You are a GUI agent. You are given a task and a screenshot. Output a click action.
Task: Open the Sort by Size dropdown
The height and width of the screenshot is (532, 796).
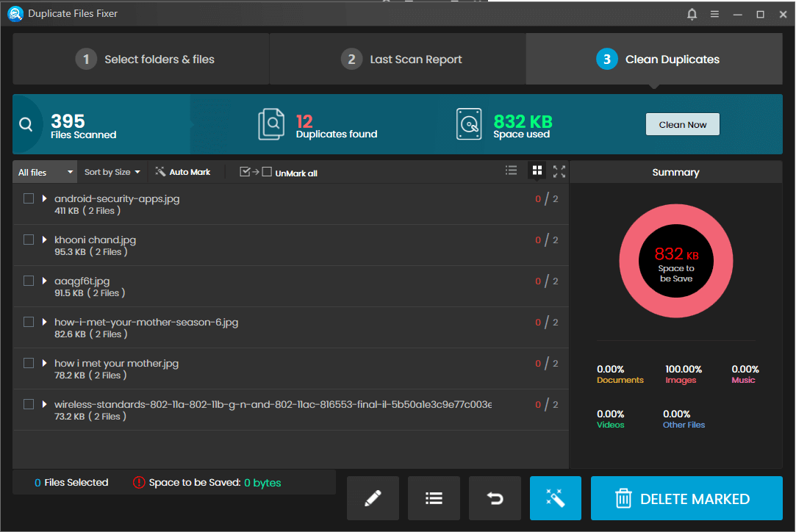[112, 172]
